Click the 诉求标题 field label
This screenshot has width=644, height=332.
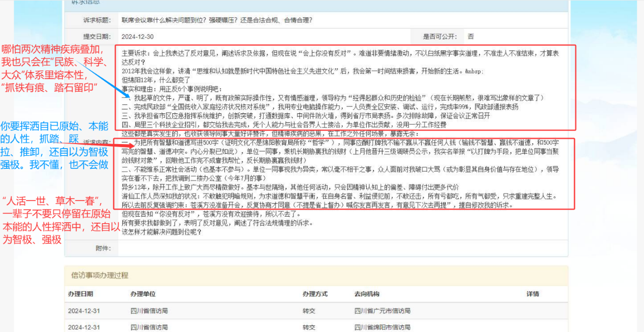(x=96, y=20)
